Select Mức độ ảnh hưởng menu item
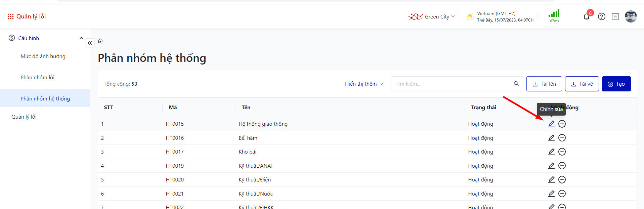Screen dimensions: 644x209 click(x=43, y=56)
